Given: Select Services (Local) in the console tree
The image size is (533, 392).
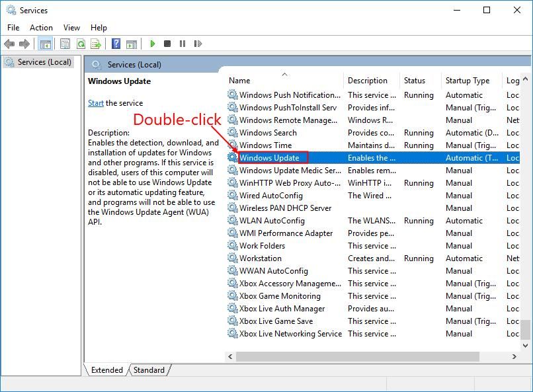Looking at the screenshot, I should (44, 62).
